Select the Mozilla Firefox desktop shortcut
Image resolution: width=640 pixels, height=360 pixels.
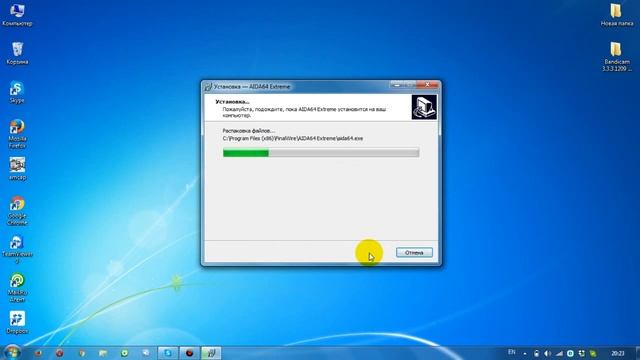pos(17,133)
